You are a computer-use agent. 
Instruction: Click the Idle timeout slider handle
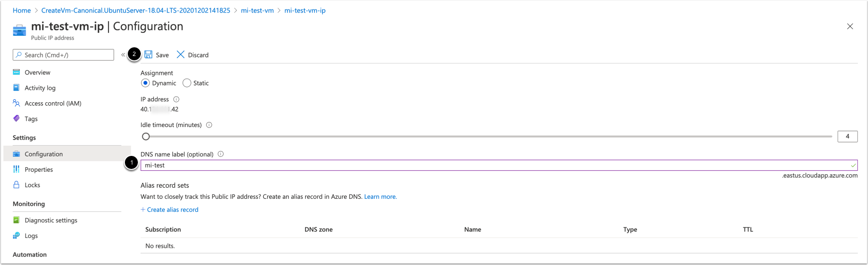click(146, 137)
